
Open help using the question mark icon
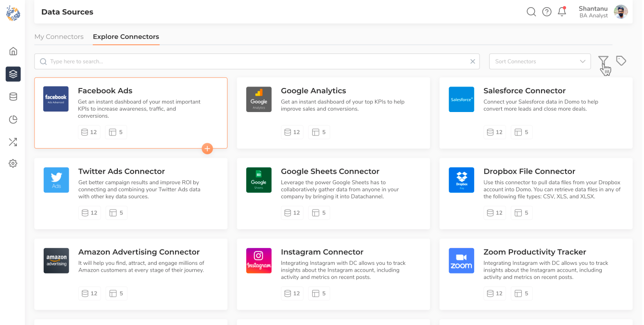546,12
